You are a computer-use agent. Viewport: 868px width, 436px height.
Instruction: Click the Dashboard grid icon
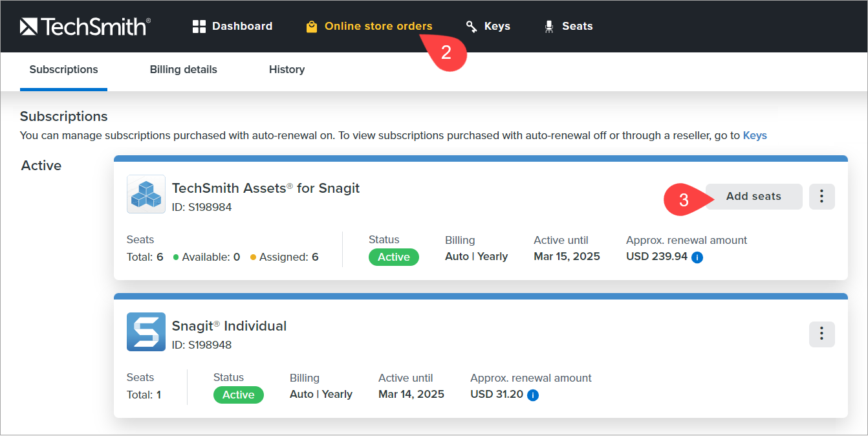point(199,27)
